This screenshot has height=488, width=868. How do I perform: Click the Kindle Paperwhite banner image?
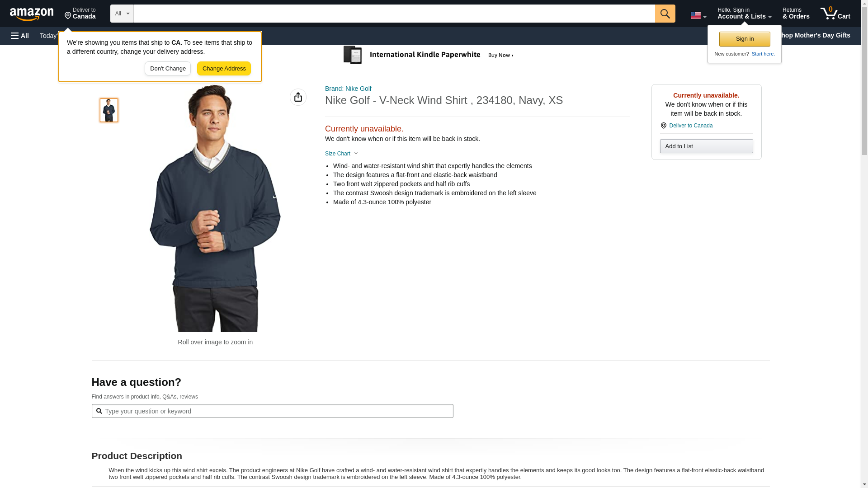click(429, 55)
